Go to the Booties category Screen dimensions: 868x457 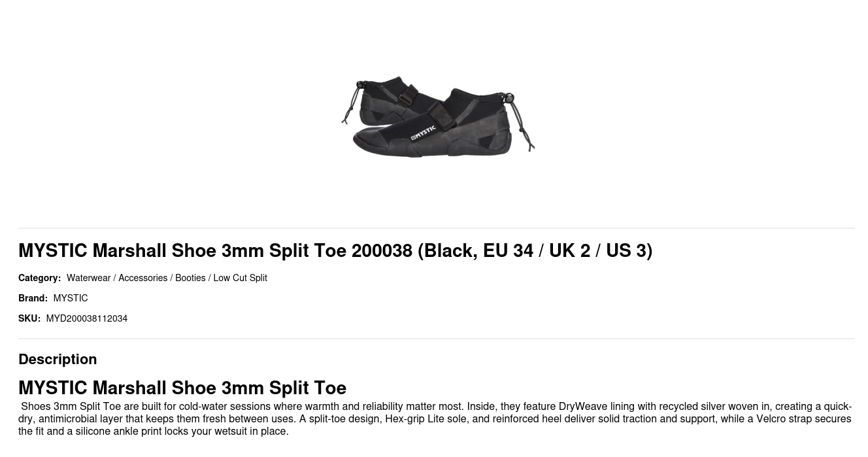pyautogui.click(x=190, y=278)
